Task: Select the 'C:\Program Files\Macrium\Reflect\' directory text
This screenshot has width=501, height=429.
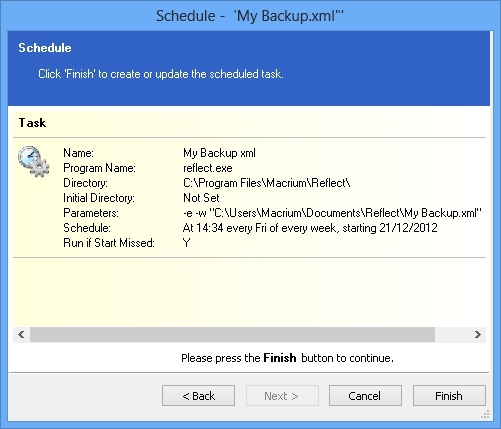Action: 267,183
